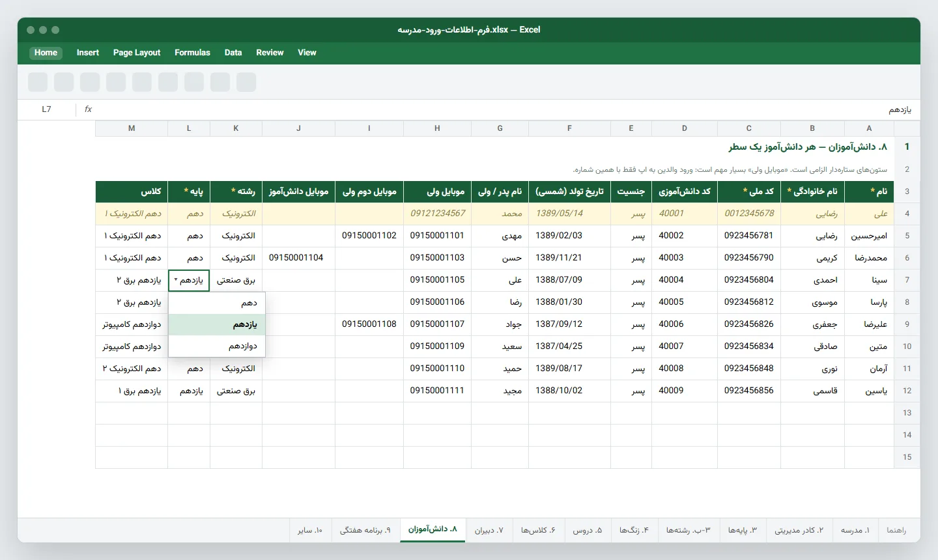Open the View ribbon tab

point(307,53)
